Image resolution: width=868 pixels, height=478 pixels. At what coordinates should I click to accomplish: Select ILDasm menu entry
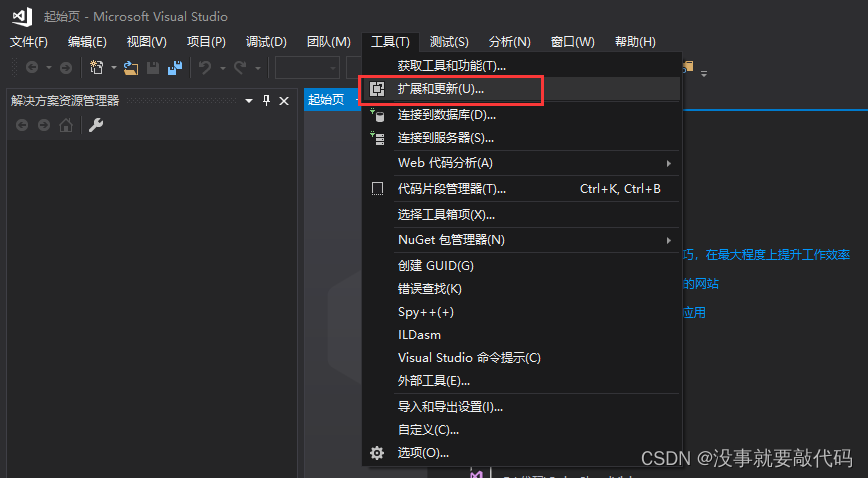point(522,335)
